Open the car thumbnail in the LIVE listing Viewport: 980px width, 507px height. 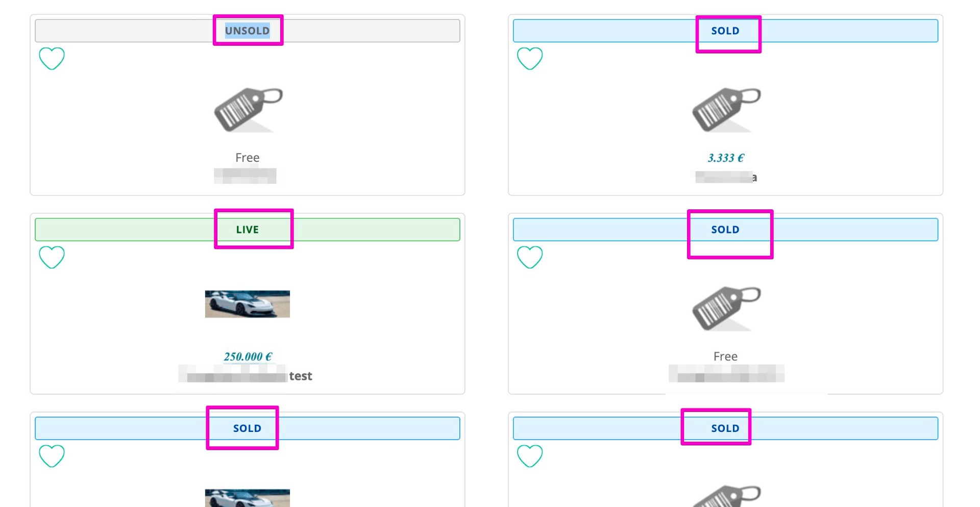(248, 304)
